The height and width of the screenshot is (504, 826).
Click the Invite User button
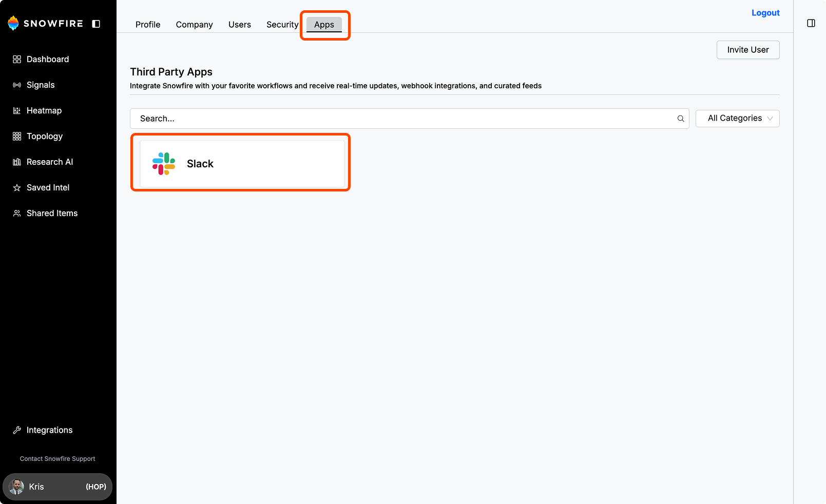748,50
